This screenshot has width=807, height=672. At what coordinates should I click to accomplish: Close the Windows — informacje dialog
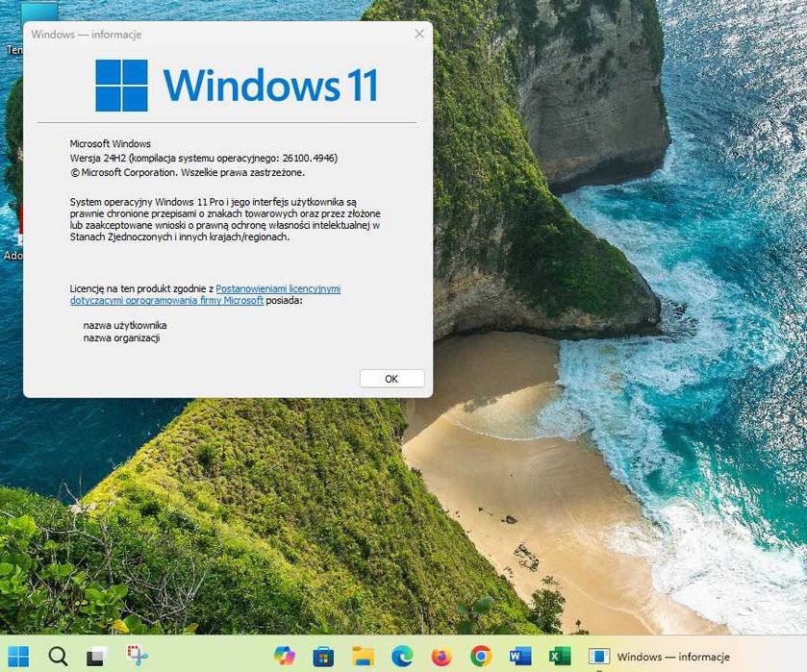click(x=419, y=34)
